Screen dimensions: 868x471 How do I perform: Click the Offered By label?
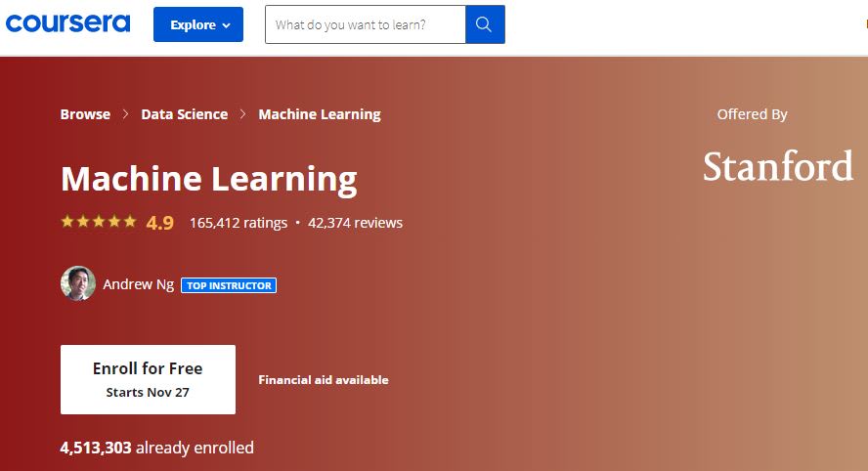click(752, 114)
